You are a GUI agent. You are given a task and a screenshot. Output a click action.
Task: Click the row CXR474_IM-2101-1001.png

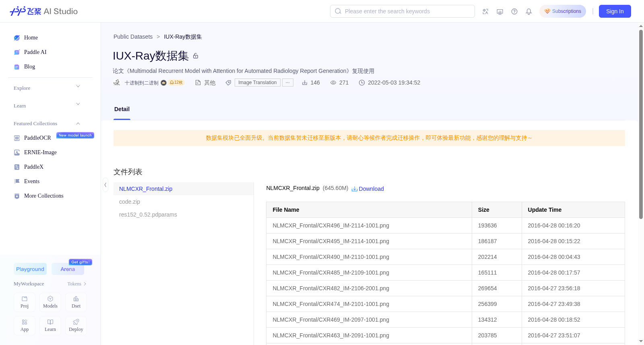pyautogui.click(x=446, y=304)
